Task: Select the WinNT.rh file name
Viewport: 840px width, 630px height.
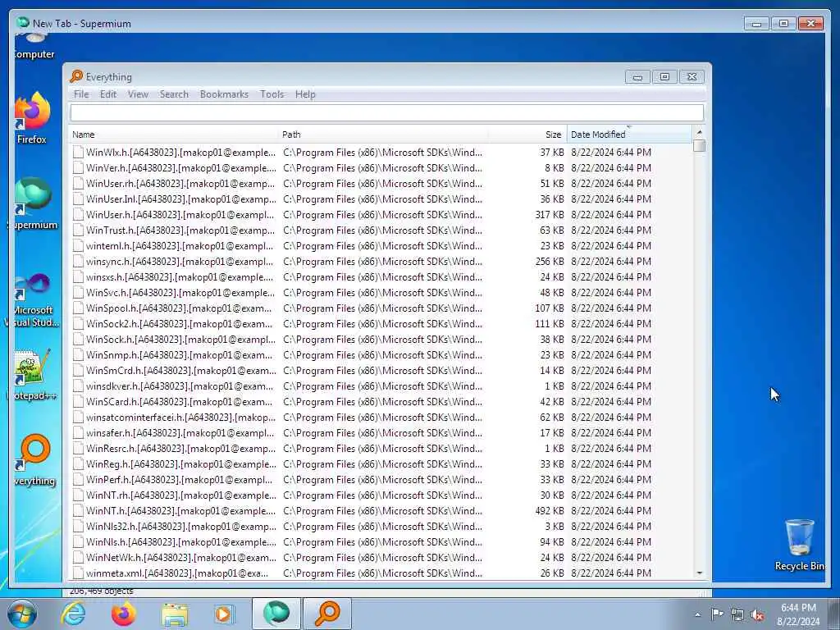Action: (x=181, y=495)
